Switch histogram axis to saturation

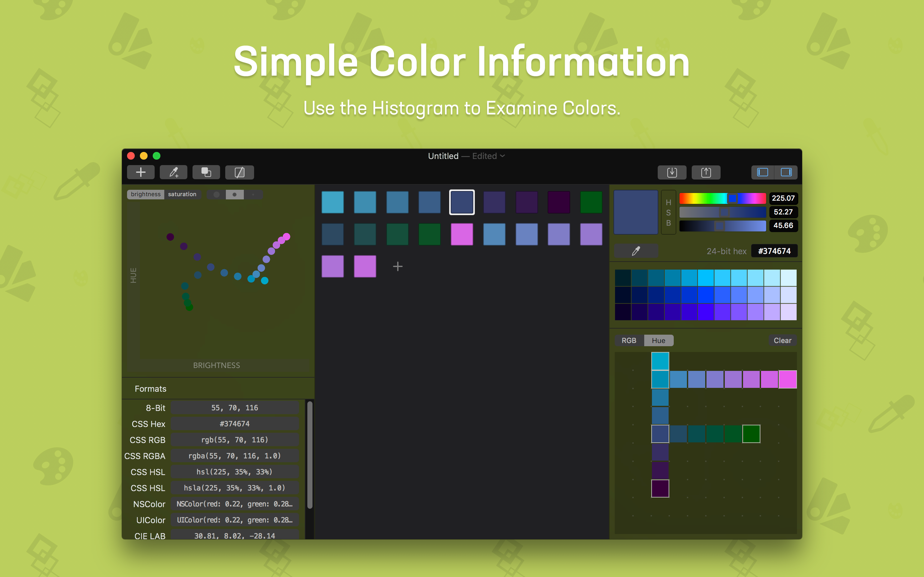click(182, 194)
